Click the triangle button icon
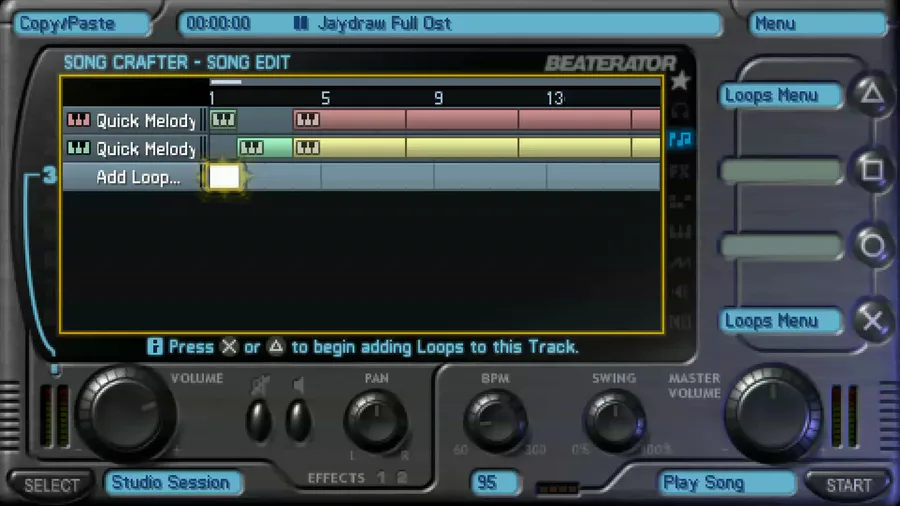Image resolution: width=900 pixels, height=506 pixels. pos(872,94)
